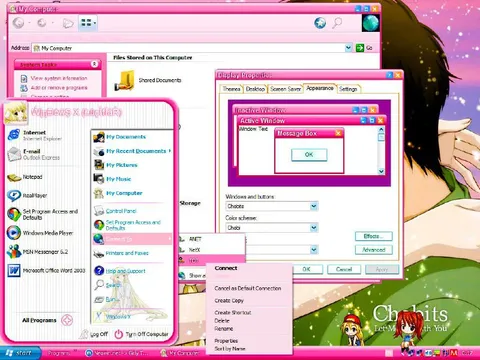This screenshot has width=480, height=360.
Task: Open My Documents in Start menu
Action: [119, 137]
